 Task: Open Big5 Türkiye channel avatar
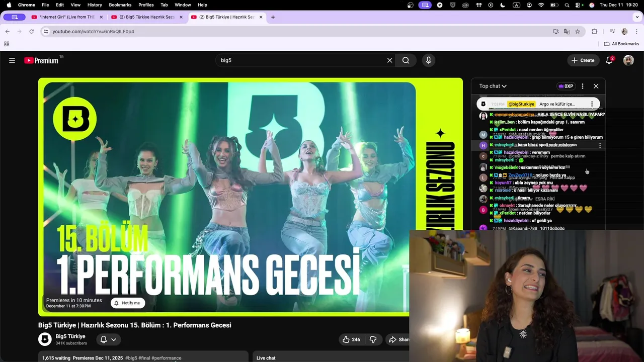[x=45, y=339]
